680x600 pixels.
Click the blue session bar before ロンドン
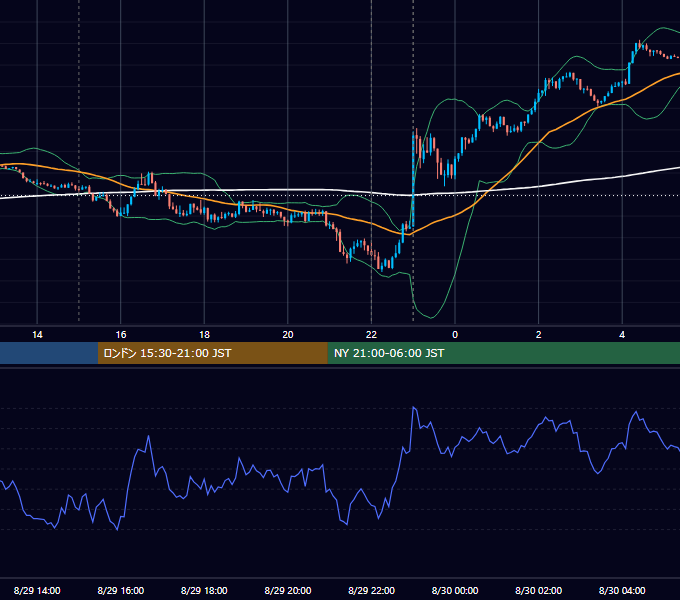click(49, 353)
